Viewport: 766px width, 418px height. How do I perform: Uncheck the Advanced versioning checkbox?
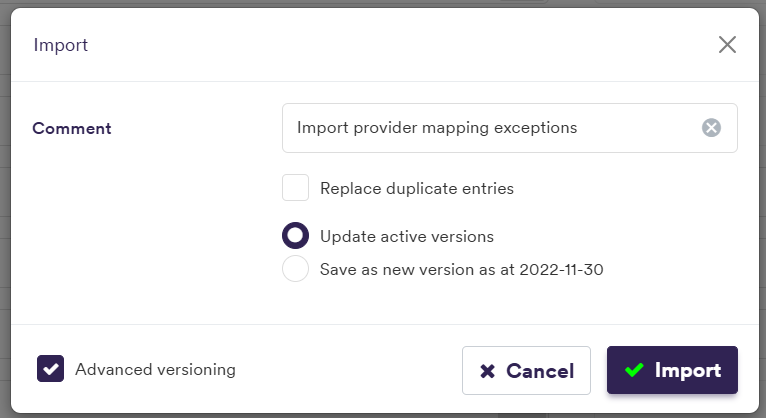pos(51,369)
